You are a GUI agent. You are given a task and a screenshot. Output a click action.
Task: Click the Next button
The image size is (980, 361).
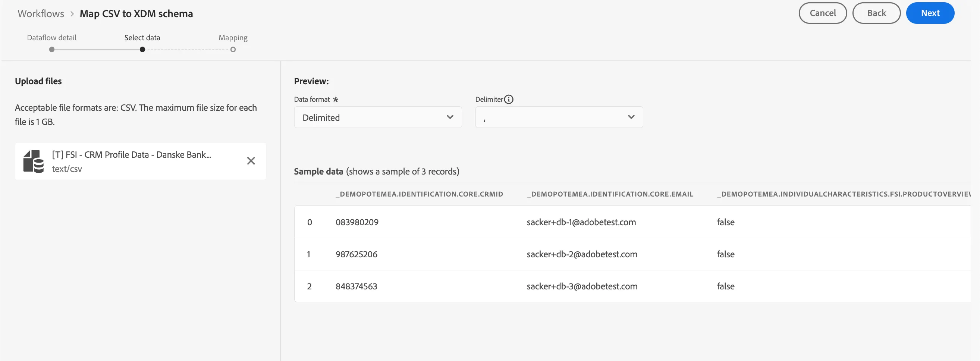point(930,13)
